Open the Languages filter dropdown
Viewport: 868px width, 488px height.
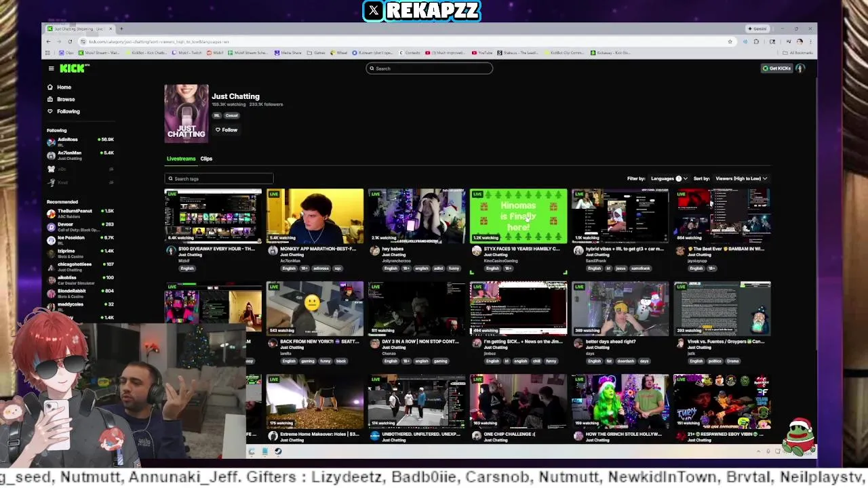[669, 178]
